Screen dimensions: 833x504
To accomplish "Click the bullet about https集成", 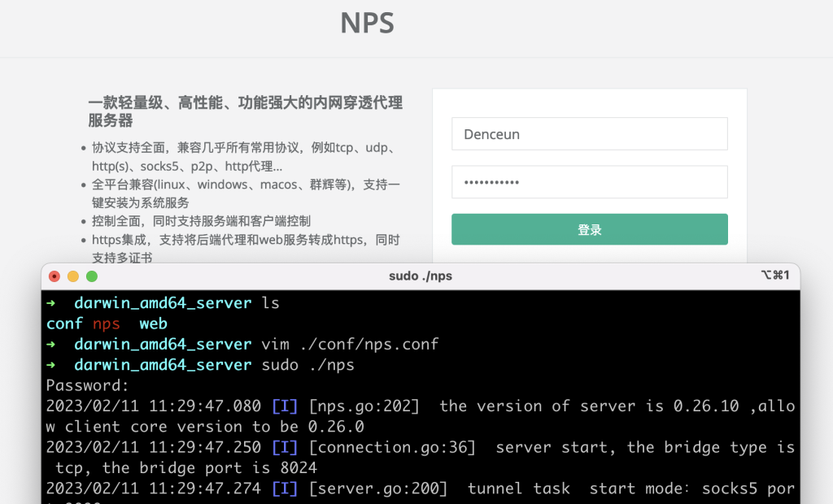I will (x=246, y=249).
